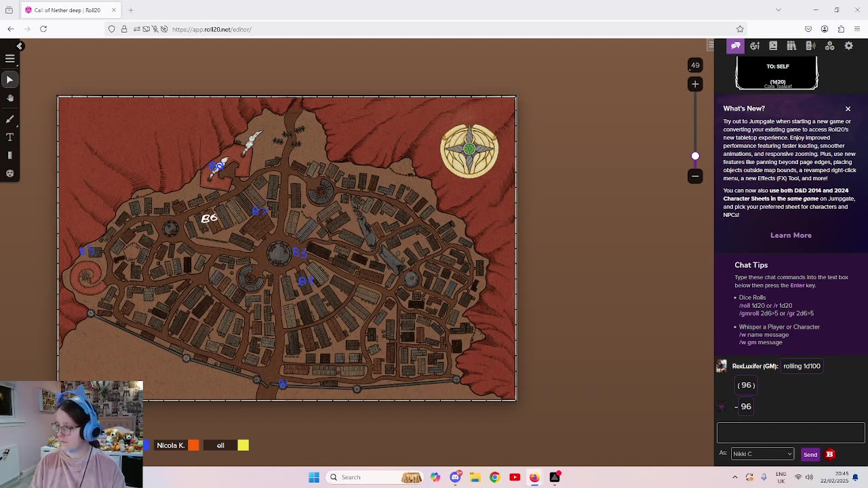This screenshot has width=868, height=488.
Task: Click RexLuxifer GM avatar in chat
Action: 722,366
